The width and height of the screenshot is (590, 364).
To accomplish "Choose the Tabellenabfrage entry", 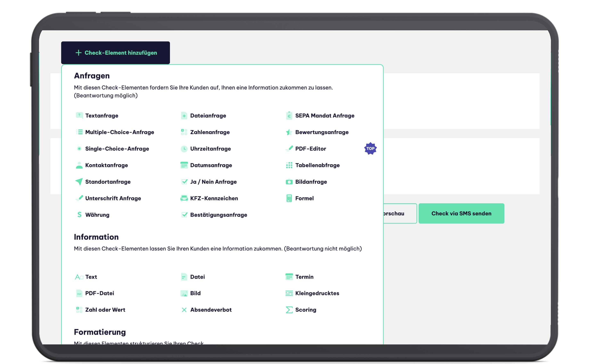I will coord(317,165).
